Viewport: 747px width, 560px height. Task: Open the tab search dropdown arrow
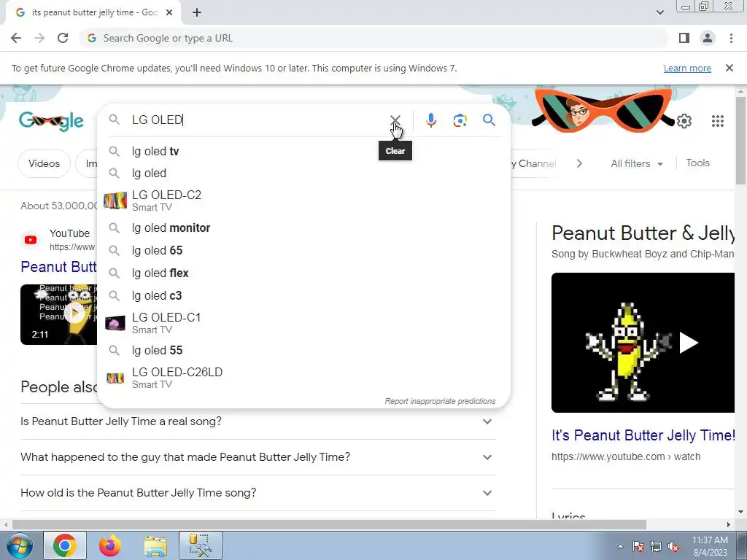[659, 12]
